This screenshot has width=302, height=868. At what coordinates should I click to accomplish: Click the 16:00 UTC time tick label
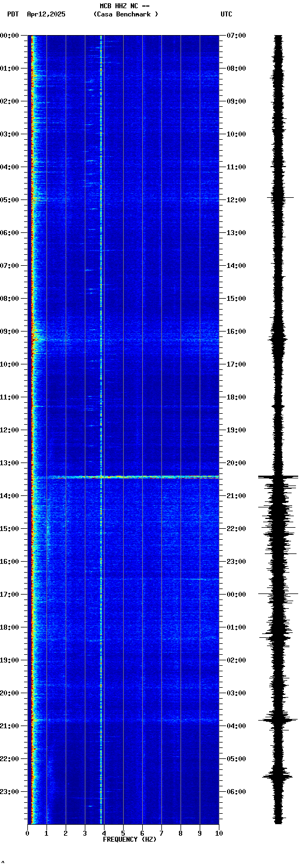pyautogui.click(x=236, y=332)
